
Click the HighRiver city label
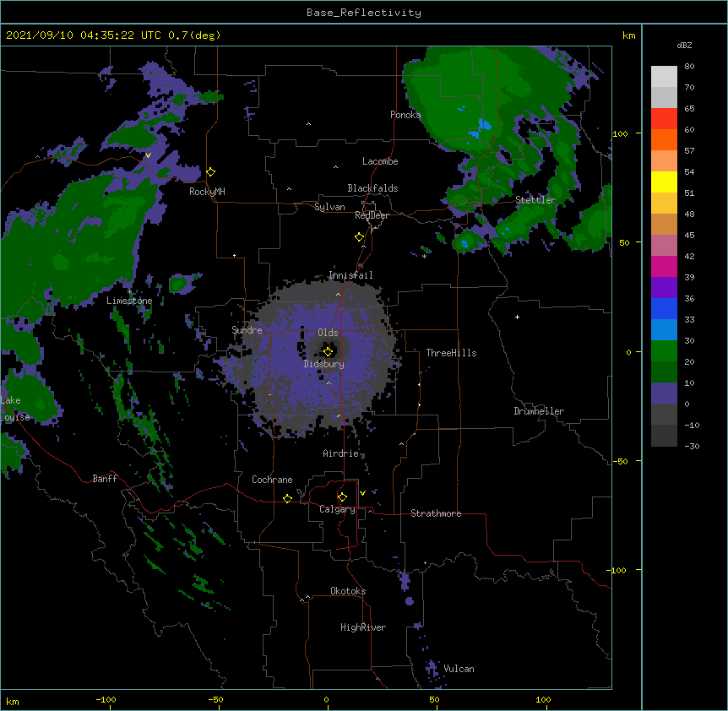(363, 627)
